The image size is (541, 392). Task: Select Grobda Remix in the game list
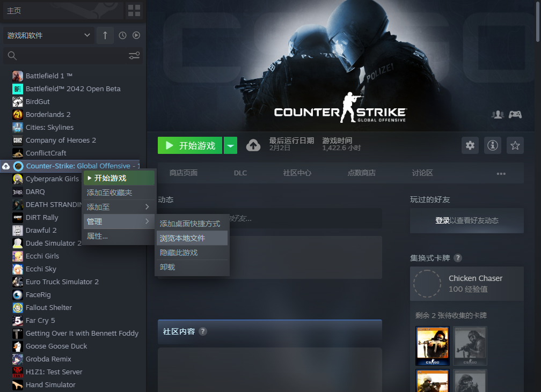click(48, 359)
